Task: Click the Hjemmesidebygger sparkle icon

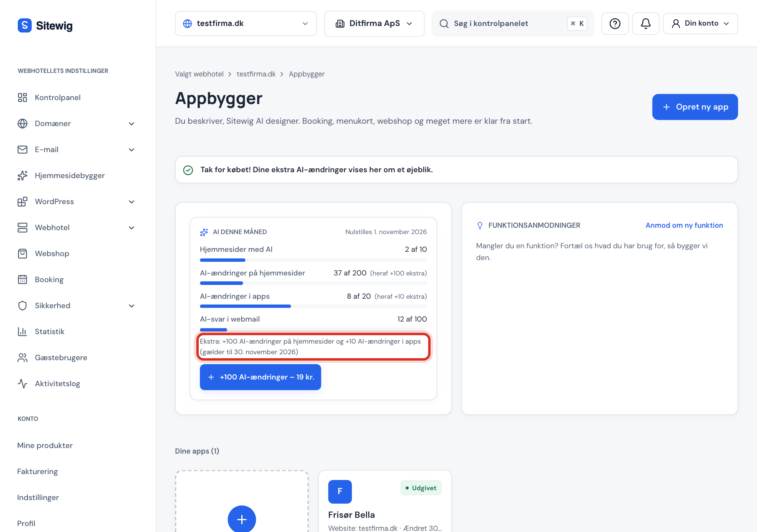Action: [22, 175]
